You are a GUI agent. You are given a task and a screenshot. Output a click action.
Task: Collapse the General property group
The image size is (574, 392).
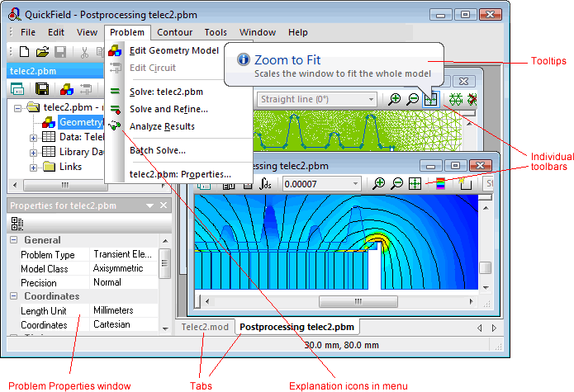click(13, 240)
